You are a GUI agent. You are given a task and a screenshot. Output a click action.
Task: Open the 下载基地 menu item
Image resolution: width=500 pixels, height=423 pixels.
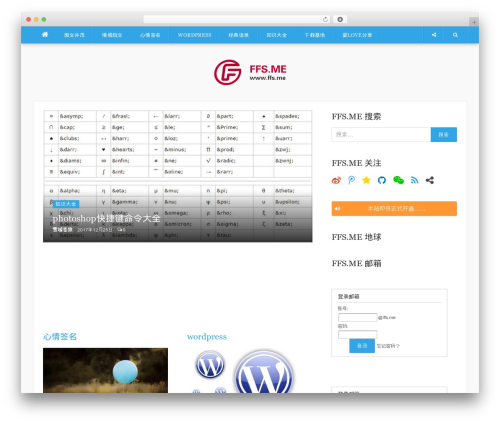click(314, 35)
